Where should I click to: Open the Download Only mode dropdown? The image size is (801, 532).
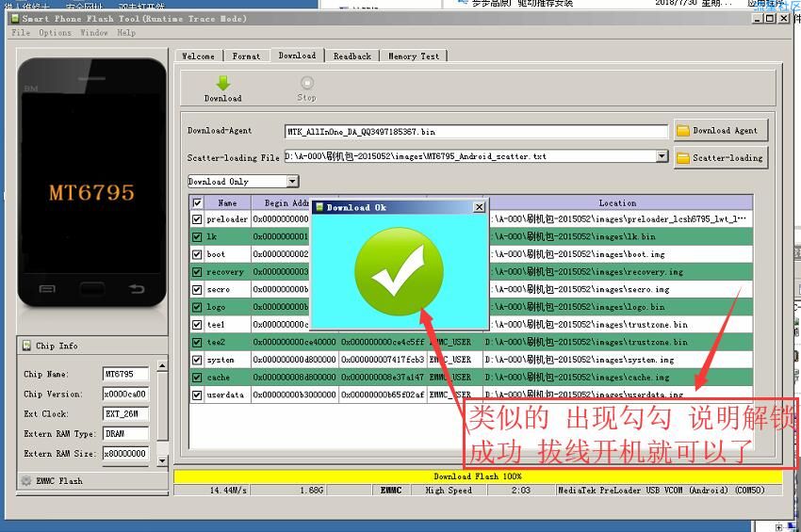[x=292, y=181]
